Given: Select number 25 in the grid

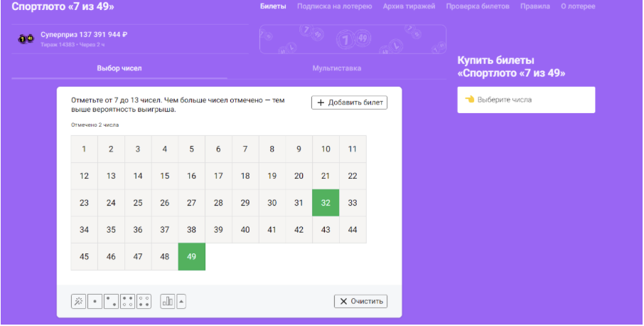Looking at the screenshot, I should click(138, 203).
